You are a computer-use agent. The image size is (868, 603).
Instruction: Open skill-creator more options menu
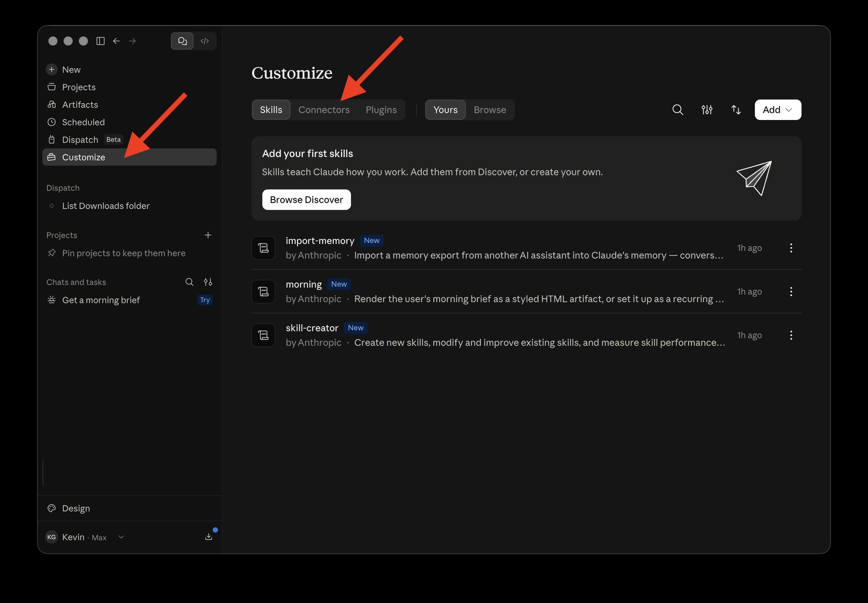791,335
